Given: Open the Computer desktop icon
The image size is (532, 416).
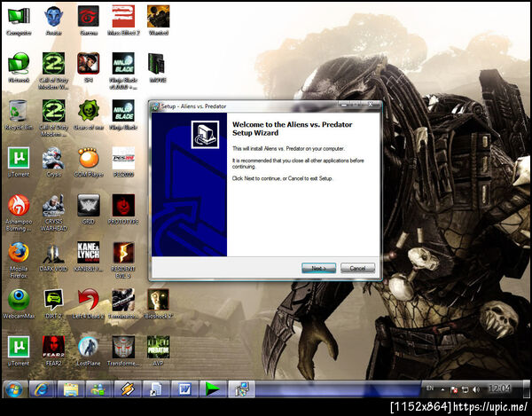Looking at the screenshot, I should coord(19,21).
